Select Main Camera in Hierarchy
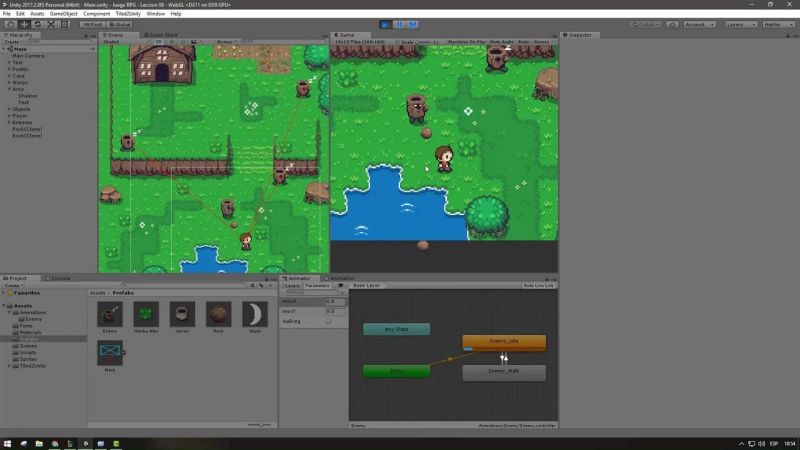Screen dimensions: 800x450 point(28,56)
